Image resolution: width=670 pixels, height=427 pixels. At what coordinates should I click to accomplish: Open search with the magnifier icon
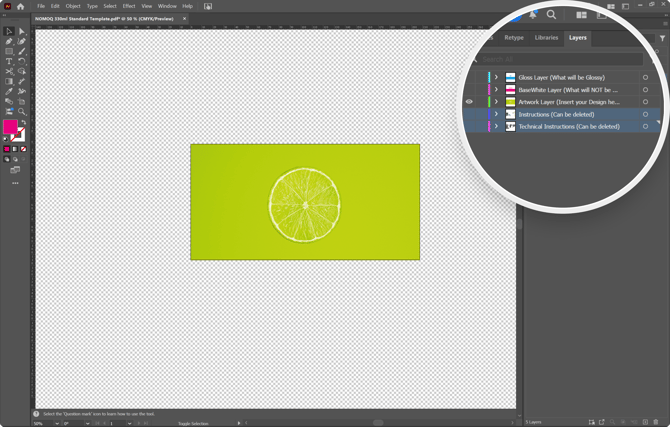click(551, 15)
